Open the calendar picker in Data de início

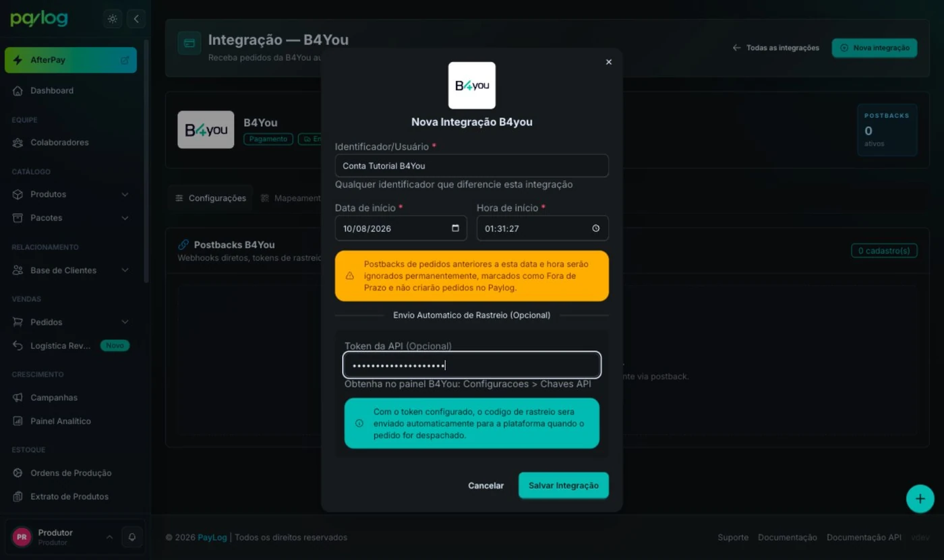[455, 228]
